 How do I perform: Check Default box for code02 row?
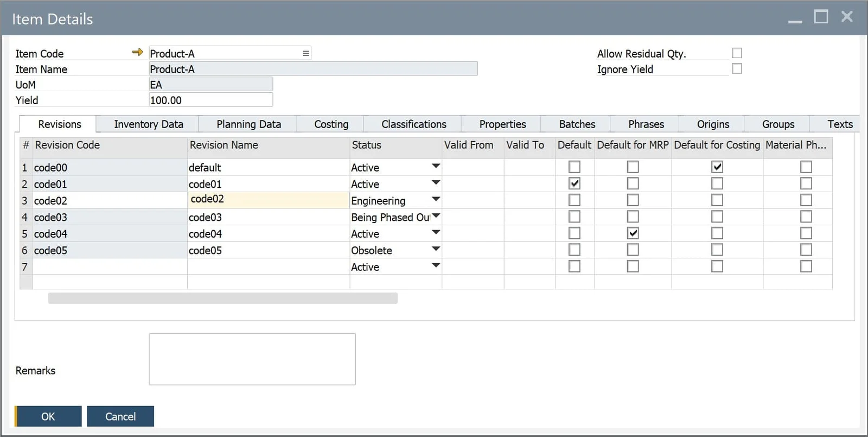[575, 200]
